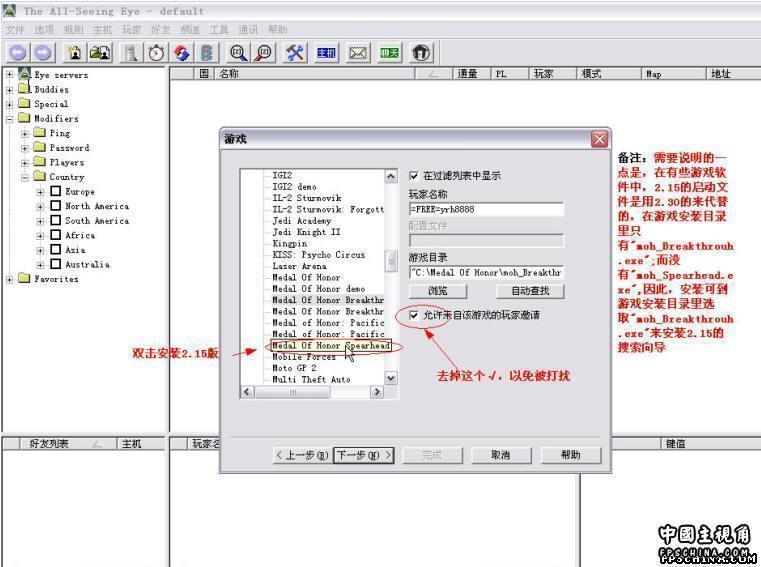Open the 文件 menu
The height and width of the screenshot is (567, 761).
(x=15, y=30)
